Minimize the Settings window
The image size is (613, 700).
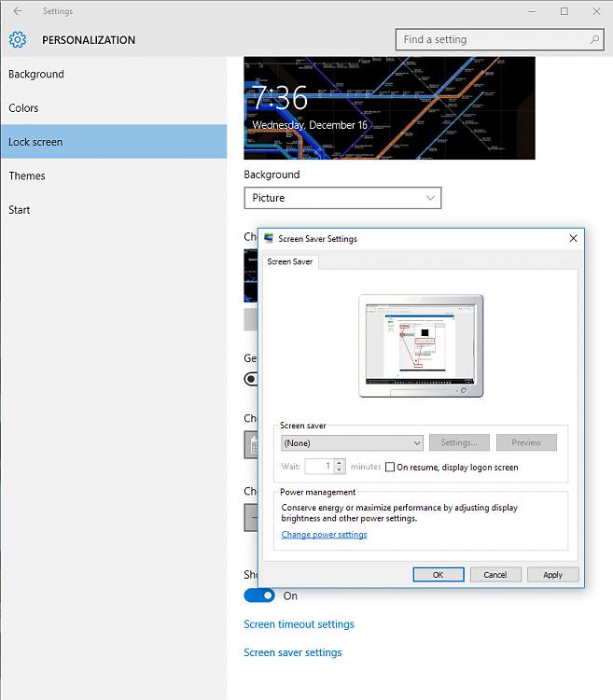[531, 11]
